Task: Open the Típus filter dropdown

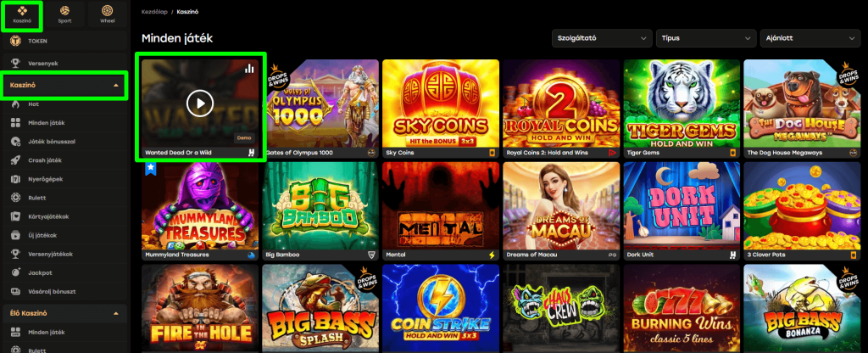Action: [x=706, y=38]
